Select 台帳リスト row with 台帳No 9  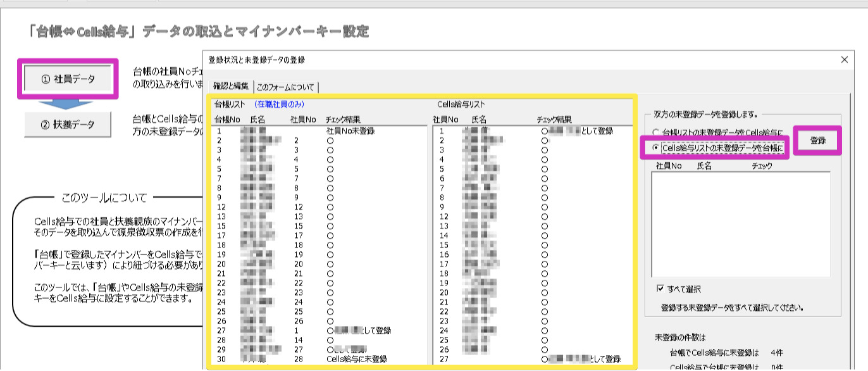point(320,198)
